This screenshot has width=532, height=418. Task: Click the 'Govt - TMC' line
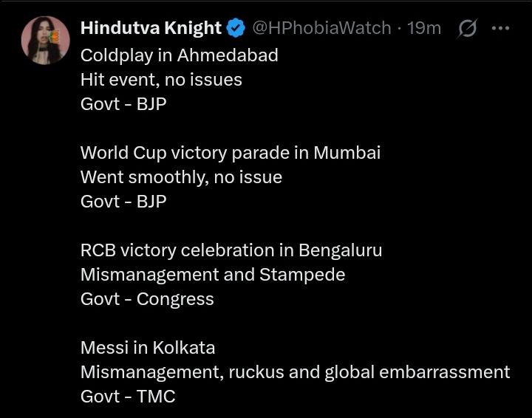pos(128,396)
